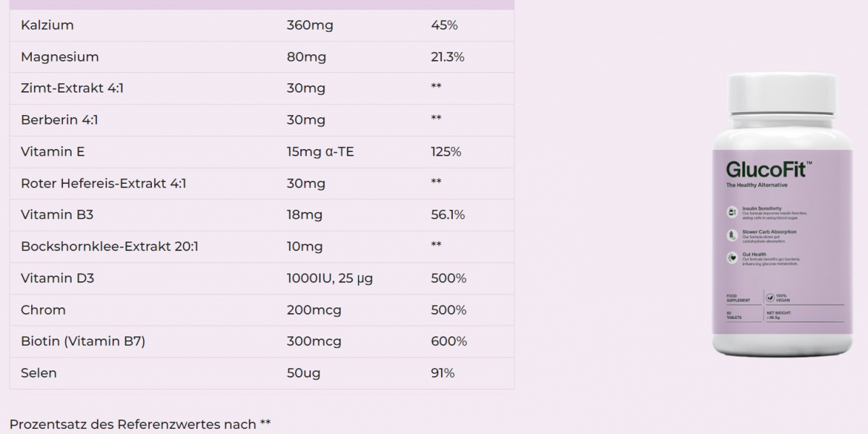
Task: Click the Slower Carb Absorption icon
Action: click(x=732, y=234)
